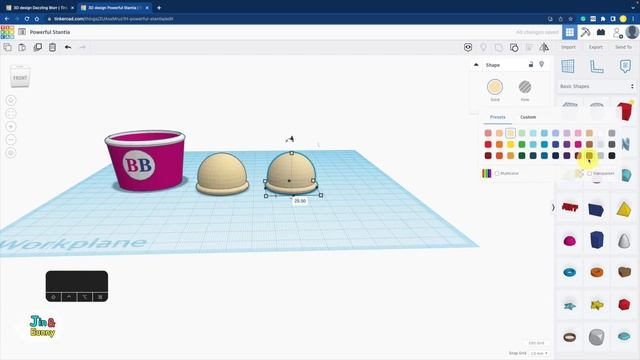This screenshot has height=360, width=640.
Task: Pick the mustard yellow swatch under the cursor
Action: pos(589,156)
